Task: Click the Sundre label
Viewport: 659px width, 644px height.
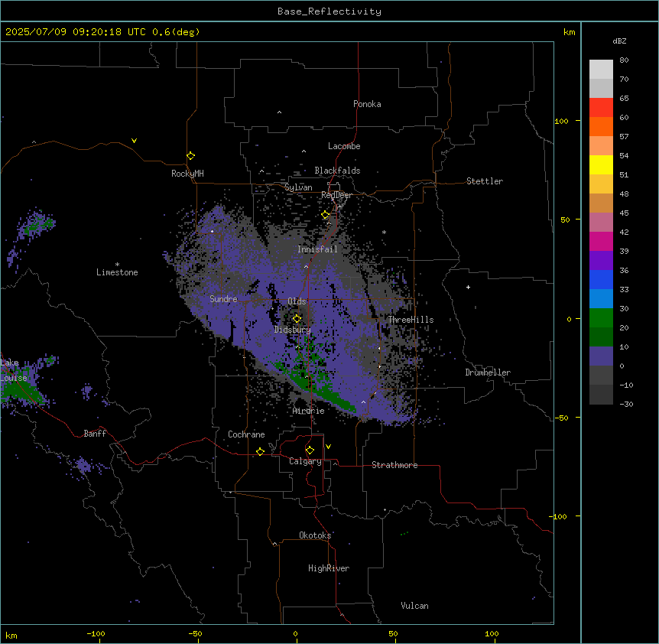Action: pyautogui.click(x=223, y=299)
